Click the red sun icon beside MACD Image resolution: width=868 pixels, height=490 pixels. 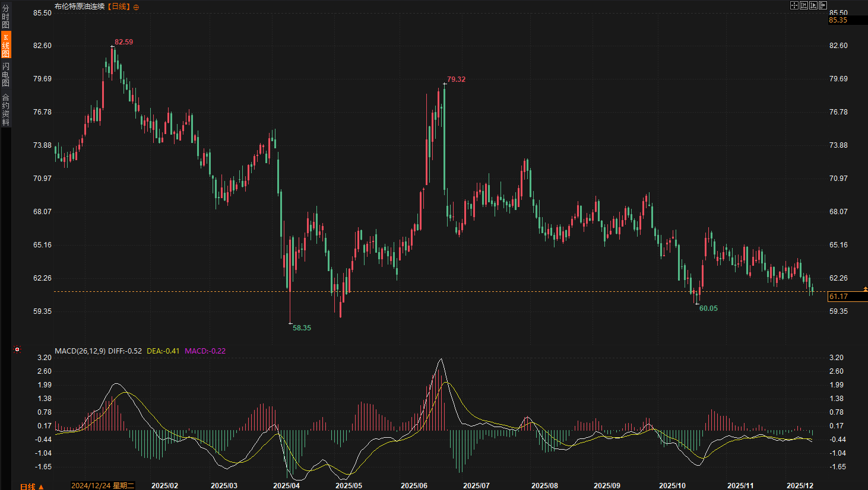(x=17, y=349)
